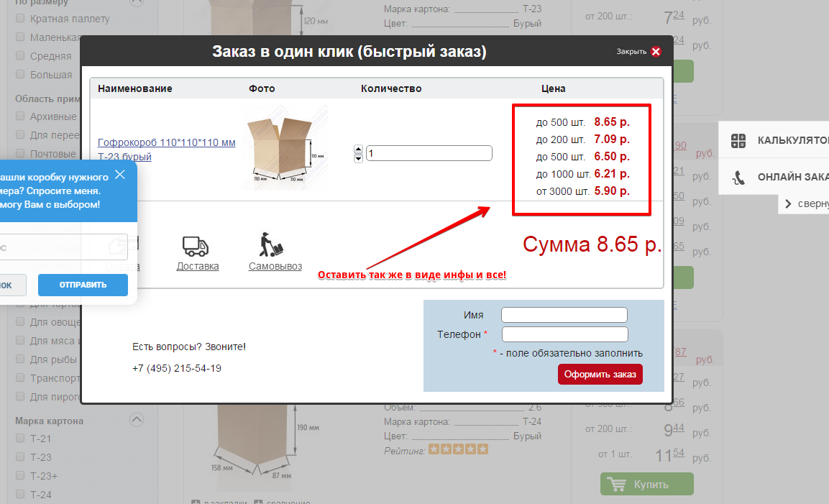Decrease quantity with the down arrow
The height and width of the screenshot is (504, 829).
[358, 158]
